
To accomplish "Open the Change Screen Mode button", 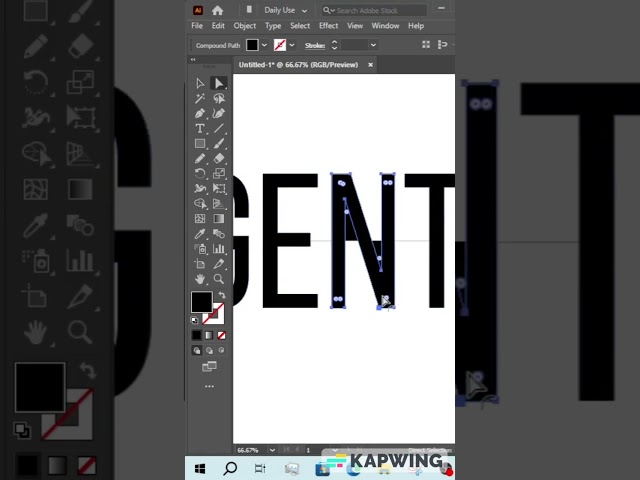I will [209, 367].
